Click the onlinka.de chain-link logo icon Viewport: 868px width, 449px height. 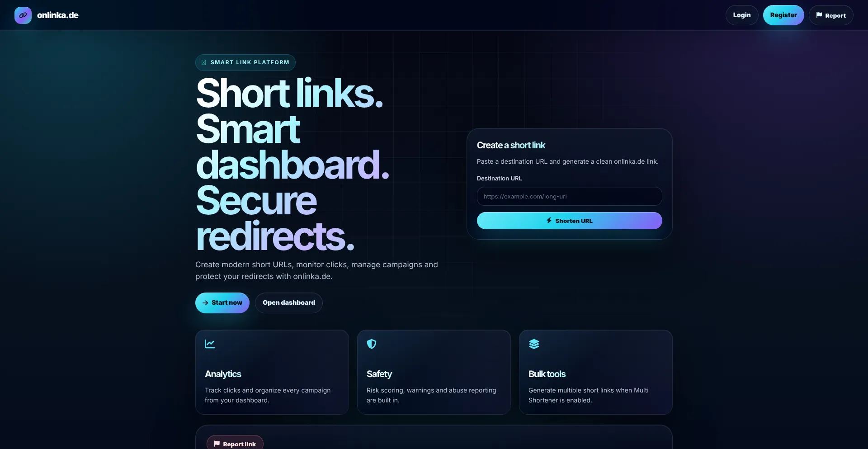click(23, 15)
